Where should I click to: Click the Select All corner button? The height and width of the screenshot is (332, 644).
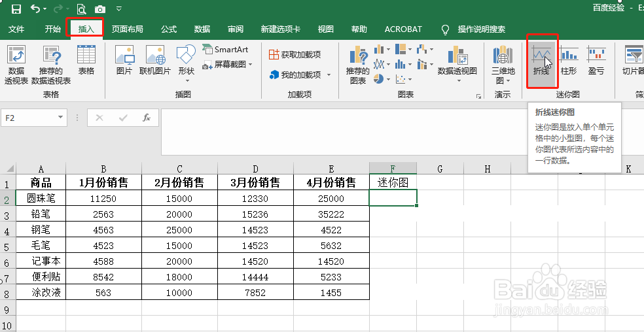click(x=9, y=168)
